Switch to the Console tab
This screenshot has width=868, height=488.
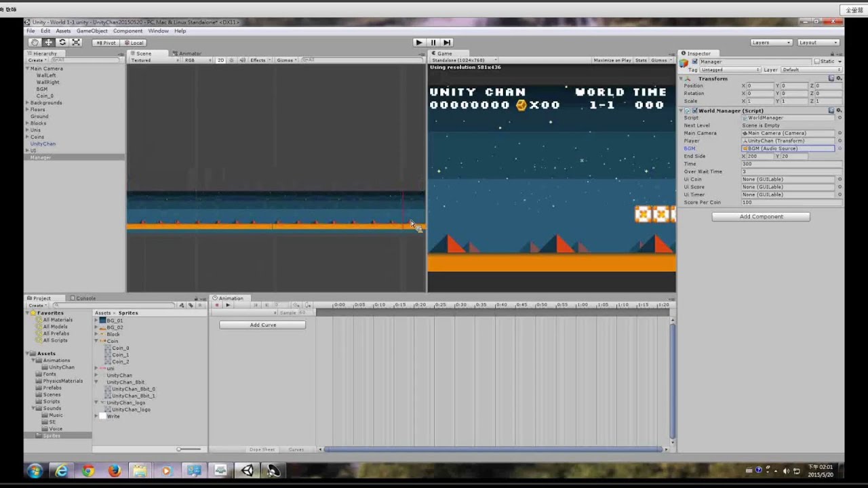click(x=83, y=298)
